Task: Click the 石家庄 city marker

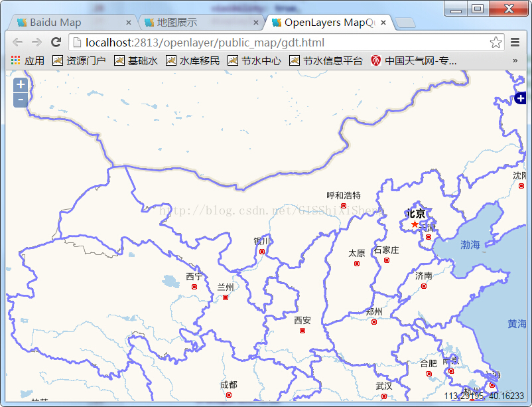Action: click(387, 260)
